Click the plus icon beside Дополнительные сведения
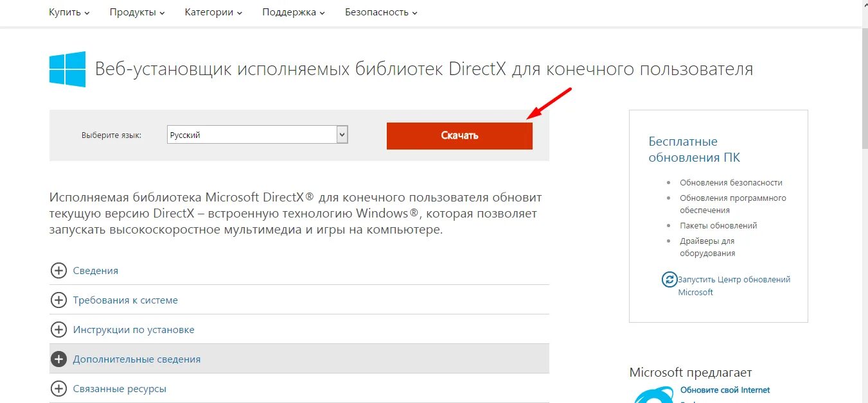Screen dimensions: 868x403 pyautogui.click(x=58, y=359)
